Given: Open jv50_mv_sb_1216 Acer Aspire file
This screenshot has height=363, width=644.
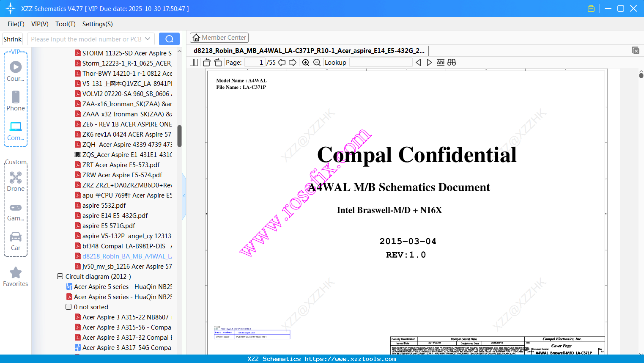Looking at the screenshot, I should [x=127, y=267].
